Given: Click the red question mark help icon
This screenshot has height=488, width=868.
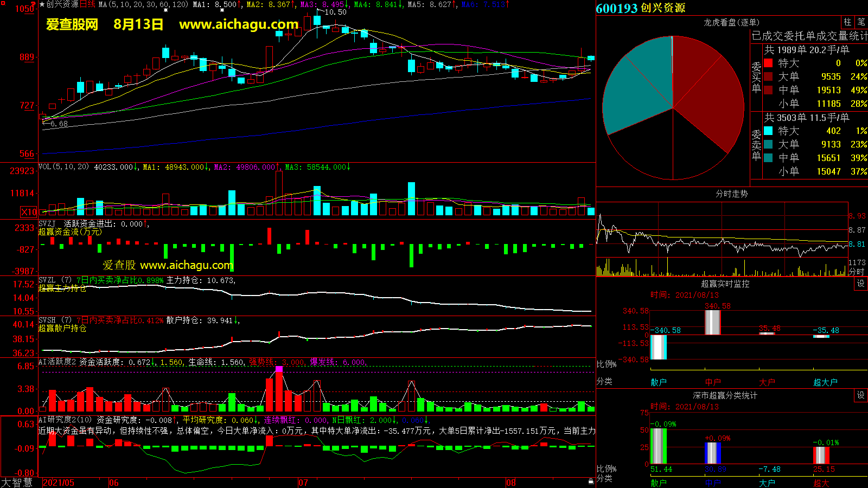Looking at the screenshot, I should click(x=34, y=4).
